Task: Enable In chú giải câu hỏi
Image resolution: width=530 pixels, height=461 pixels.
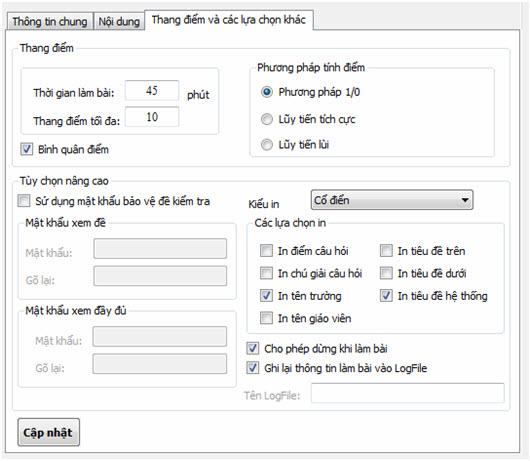Action: coord(266,273)
